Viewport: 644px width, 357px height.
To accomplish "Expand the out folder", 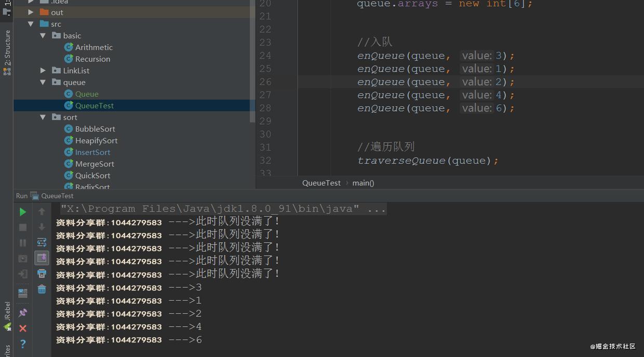I will pyautogui.click(x=31, y=12).
